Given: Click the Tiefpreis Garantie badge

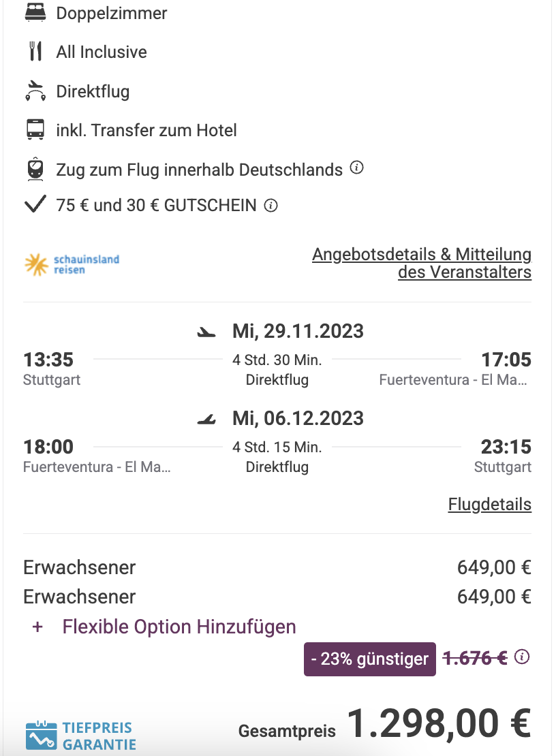Looking at the screenshot, I should coord(81,736).
